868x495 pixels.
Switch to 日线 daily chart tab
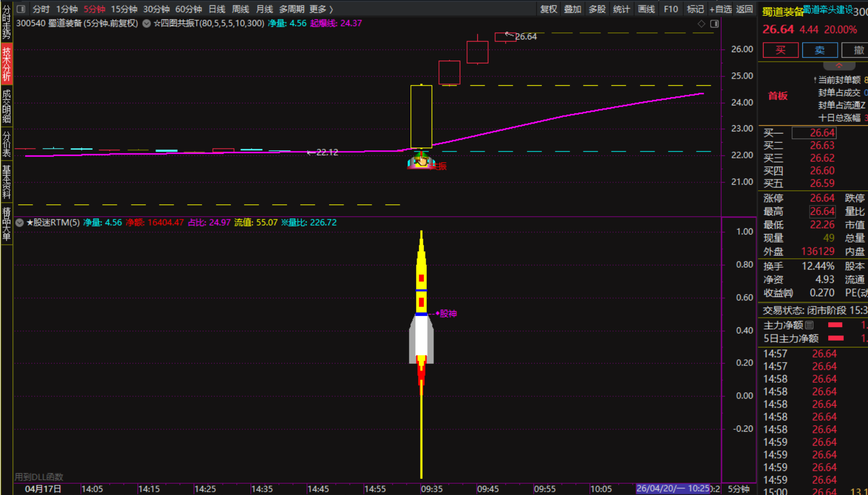point(217,9)
